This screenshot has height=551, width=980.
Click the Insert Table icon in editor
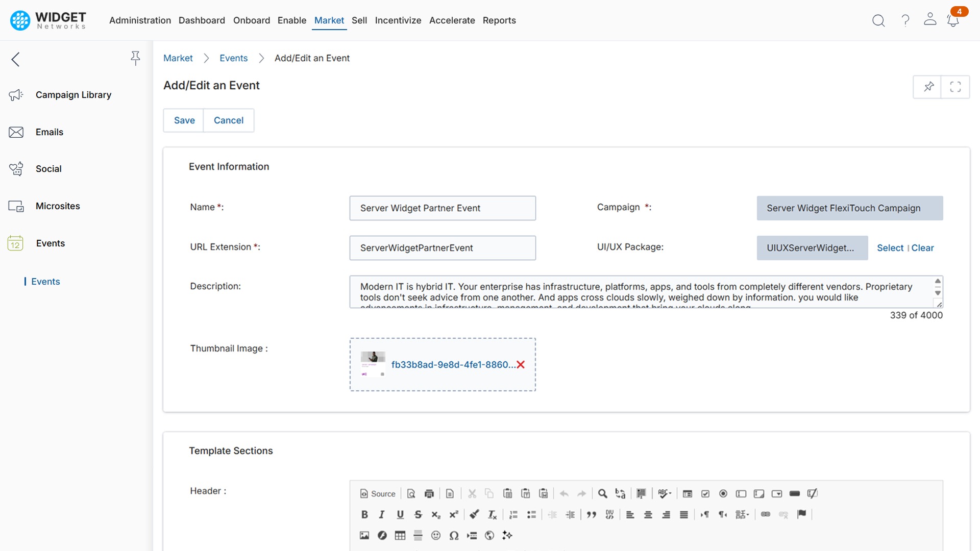point(400,535)
